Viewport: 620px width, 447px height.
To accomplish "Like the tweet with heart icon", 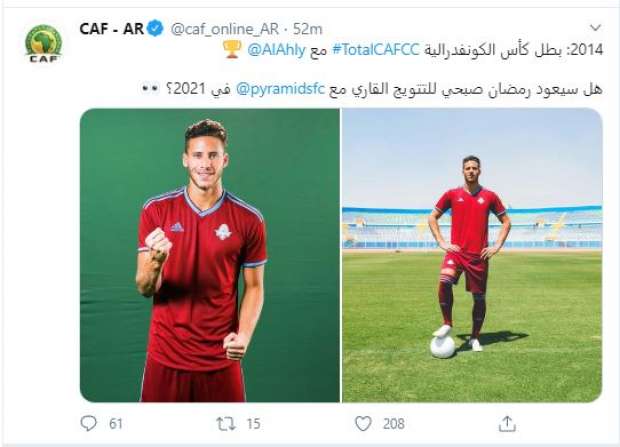I will tap(363, 424).
